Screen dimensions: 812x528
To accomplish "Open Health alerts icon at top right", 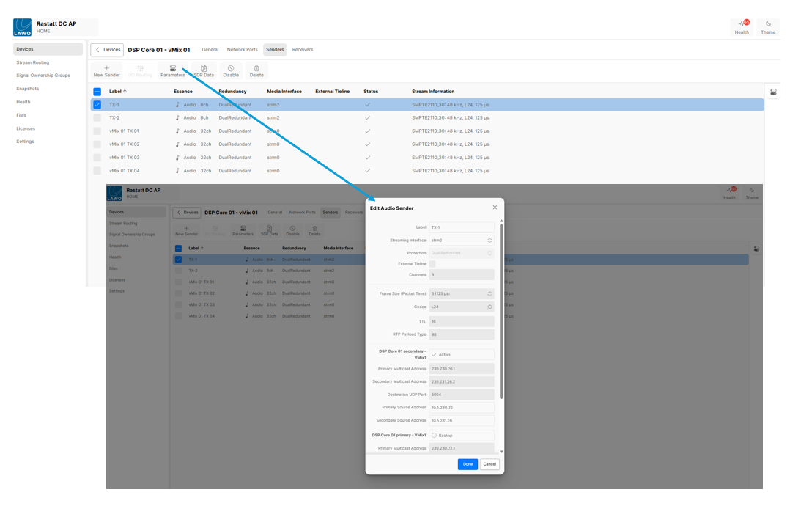I will (x=742, y=24).
